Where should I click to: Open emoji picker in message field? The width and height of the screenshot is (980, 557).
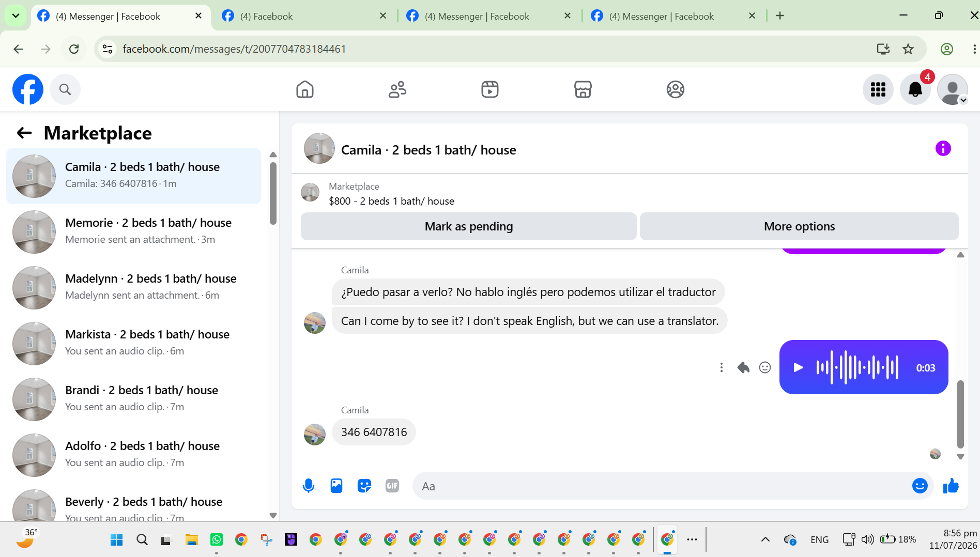pyautogui.click(x=920, y=486)
